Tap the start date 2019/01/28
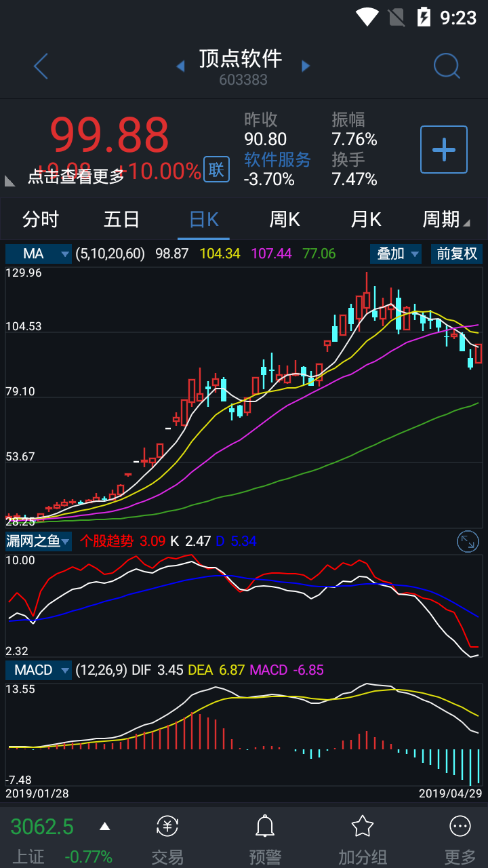488x868 pixels. pos(37,793)
